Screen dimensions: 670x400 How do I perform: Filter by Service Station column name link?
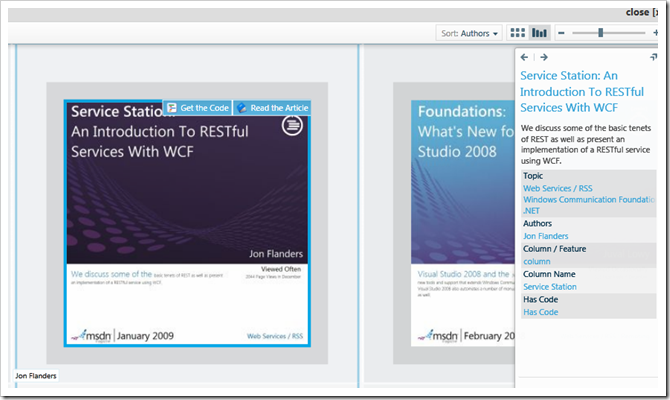(550, 287)
